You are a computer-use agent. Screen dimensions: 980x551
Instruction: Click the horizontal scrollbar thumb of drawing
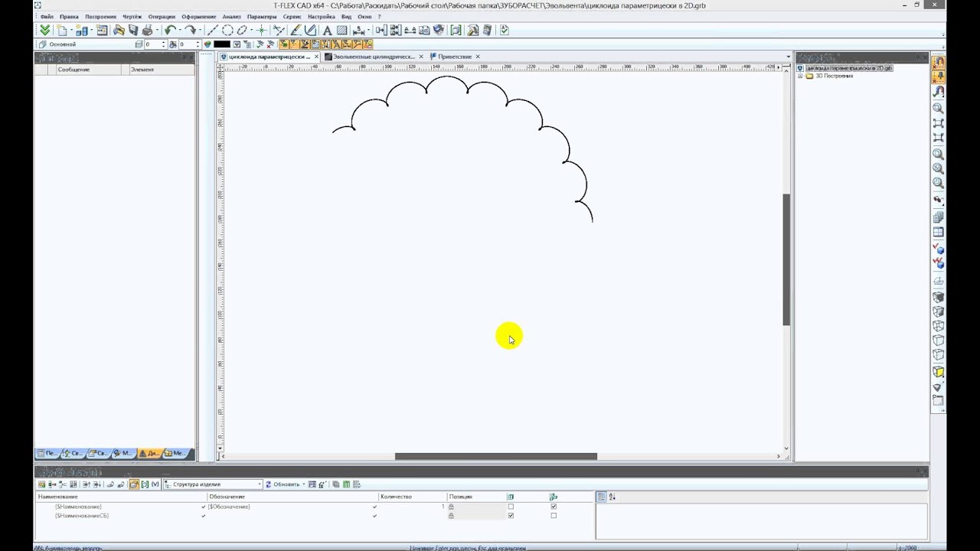pos(496,456)
